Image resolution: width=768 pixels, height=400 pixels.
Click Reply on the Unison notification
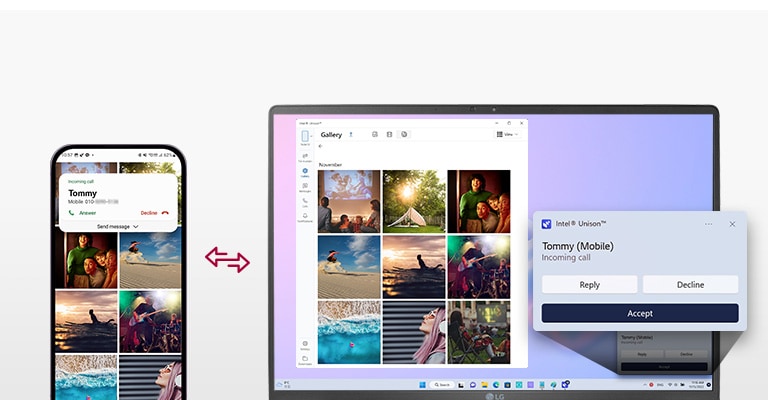[589, 285]
